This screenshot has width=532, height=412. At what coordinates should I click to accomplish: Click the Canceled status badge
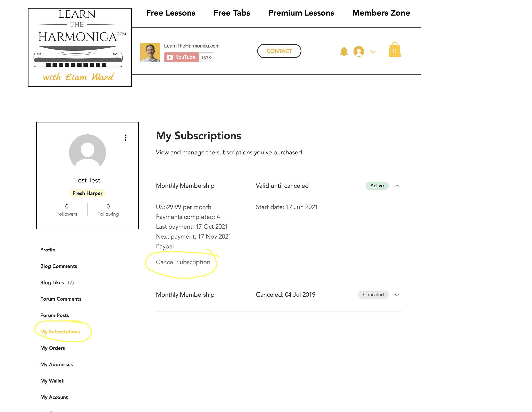tap(373, 295)
